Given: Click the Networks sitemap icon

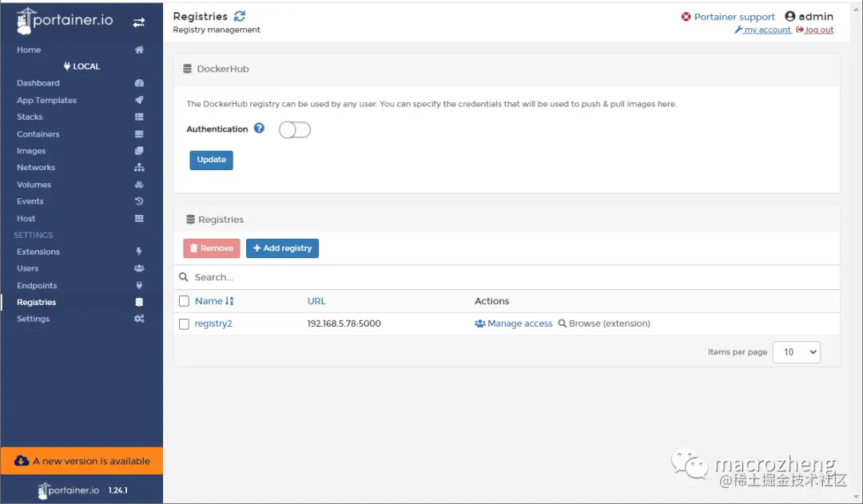Looking at the screenshot, I should coord(139,167).
